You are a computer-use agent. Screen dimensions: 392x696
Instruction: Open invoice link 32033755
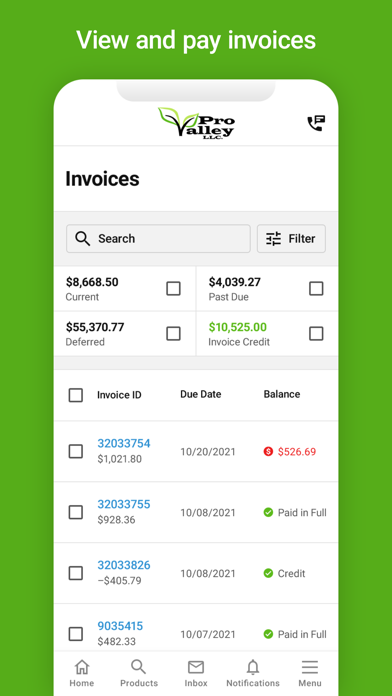(124, 504)
